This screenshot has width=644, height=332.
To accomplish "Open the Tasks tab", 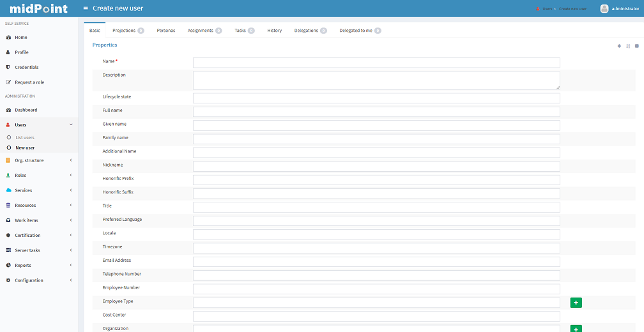I will pyautogui.click(x=244, y=31).
